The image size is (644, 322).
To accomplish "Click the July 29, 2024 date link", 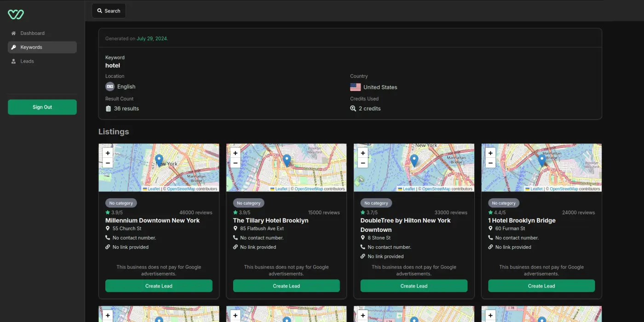I will pos(152,39).
